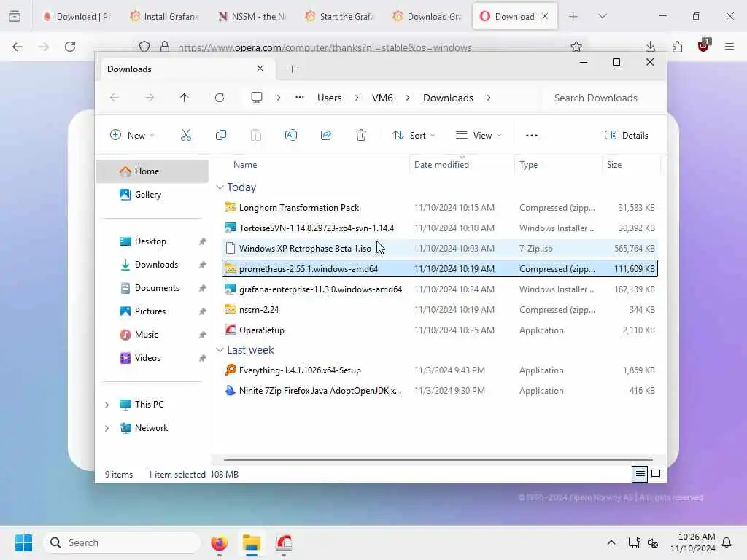747x560 pixels.
Task: Go back in Firefox browser
Action: click(18, 47)
